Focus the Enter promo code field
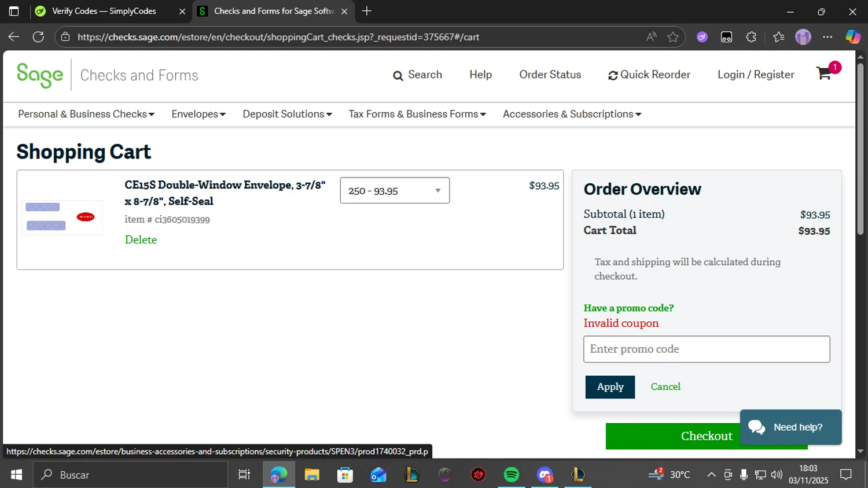 (707, 349)
